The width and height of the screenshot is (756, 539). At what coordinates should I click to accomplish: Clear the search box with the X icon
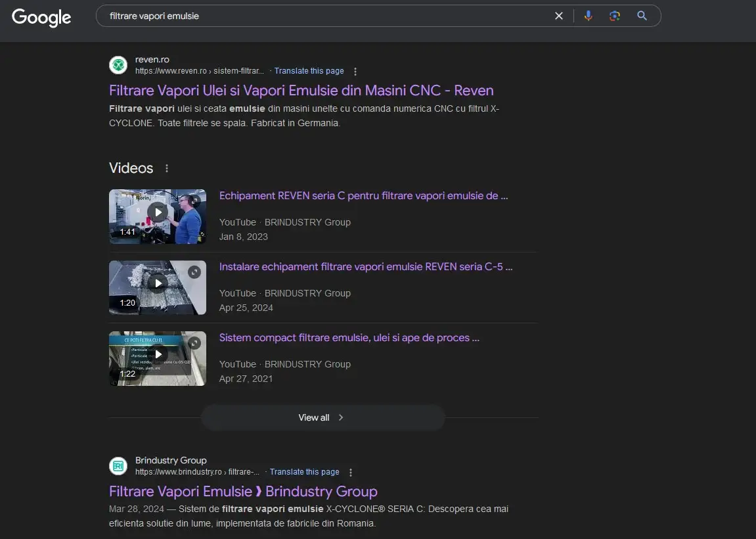(x=559, y=16)
